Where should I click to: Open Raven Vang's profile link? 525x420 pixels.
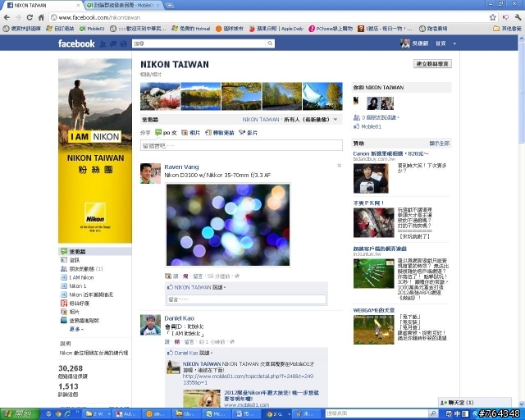[x=181, y=167]
